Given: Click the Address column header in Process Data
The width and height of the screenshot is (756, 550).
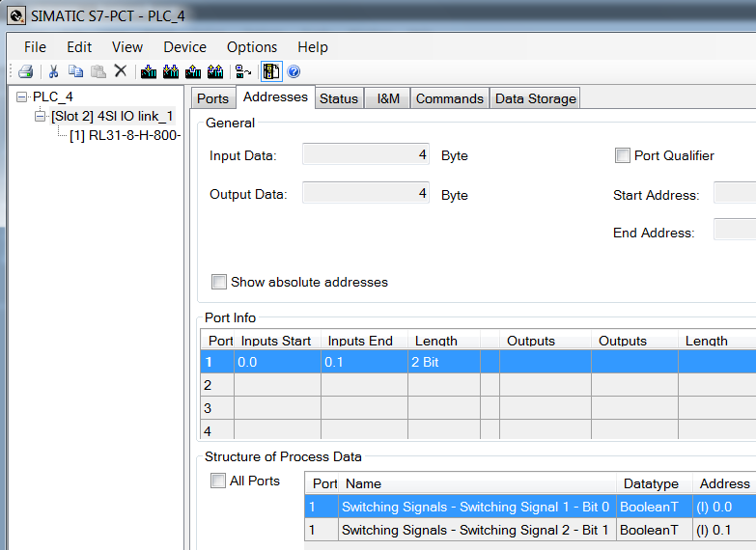Looking at the screenshot, I should pyautogui.click(x=724, y=483).
